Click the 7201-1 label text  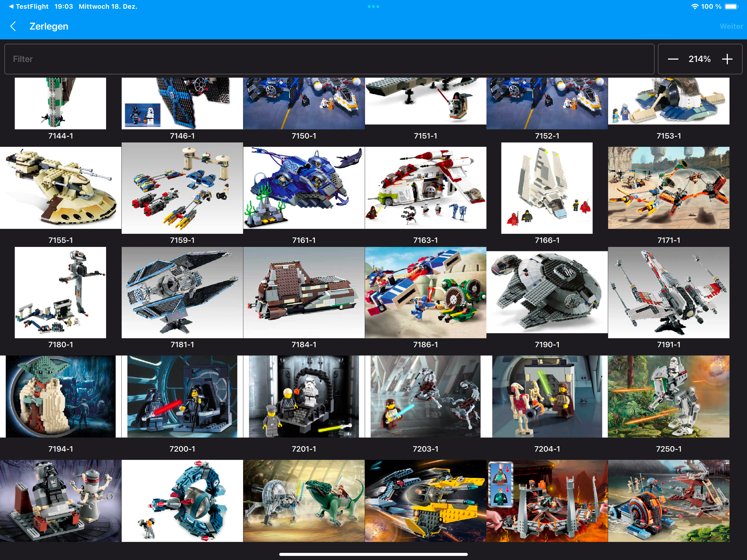(x=304, y=449)
